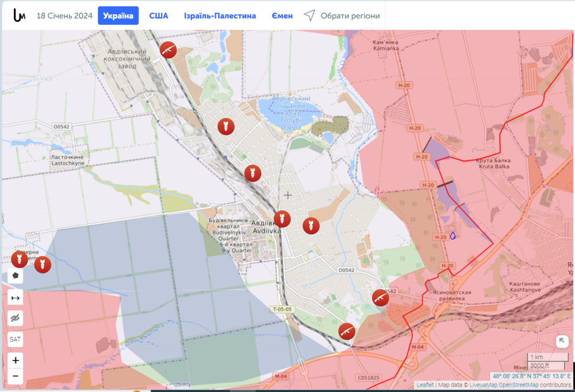
Task: Click the blue water drop marker
Action: coord(453,236)
